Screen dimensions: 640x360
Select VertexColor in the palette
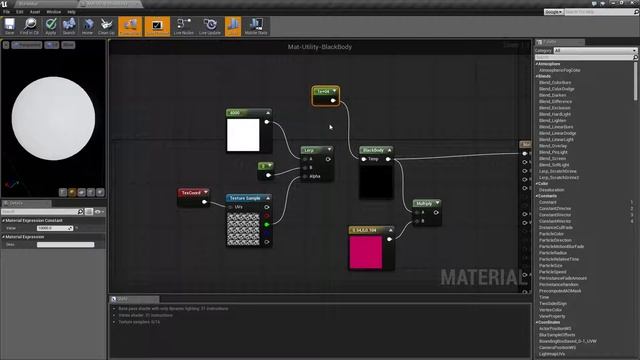551,310
